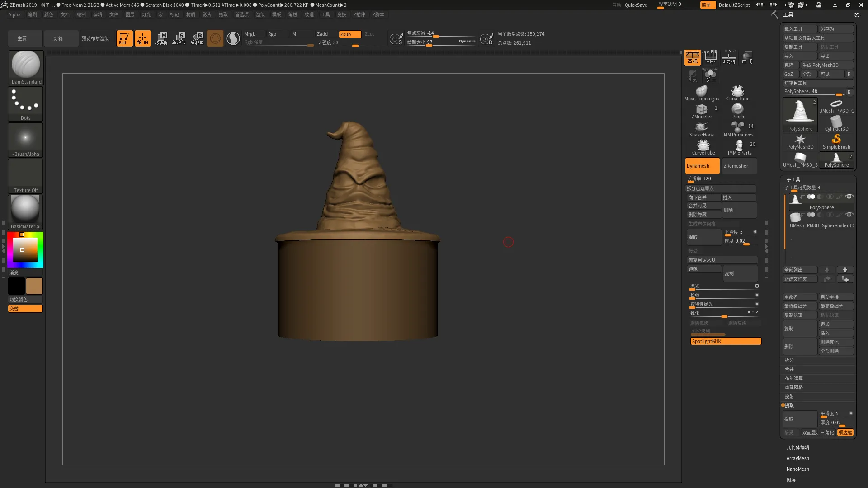Expand the ArrayMesh section
This screenshot has height=488, width=868.
pyautogui.click(x=797, y=458)
